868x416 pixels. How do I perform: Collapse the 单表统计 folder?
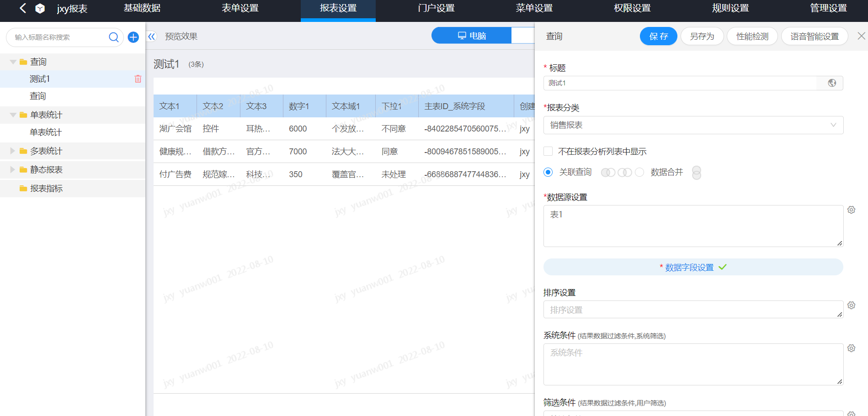pos(13,115)
